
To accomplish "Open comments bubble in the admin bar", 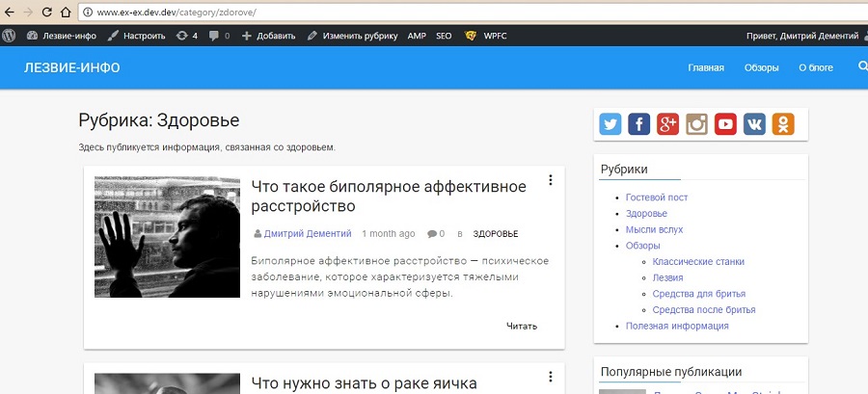I will [219, 36].
